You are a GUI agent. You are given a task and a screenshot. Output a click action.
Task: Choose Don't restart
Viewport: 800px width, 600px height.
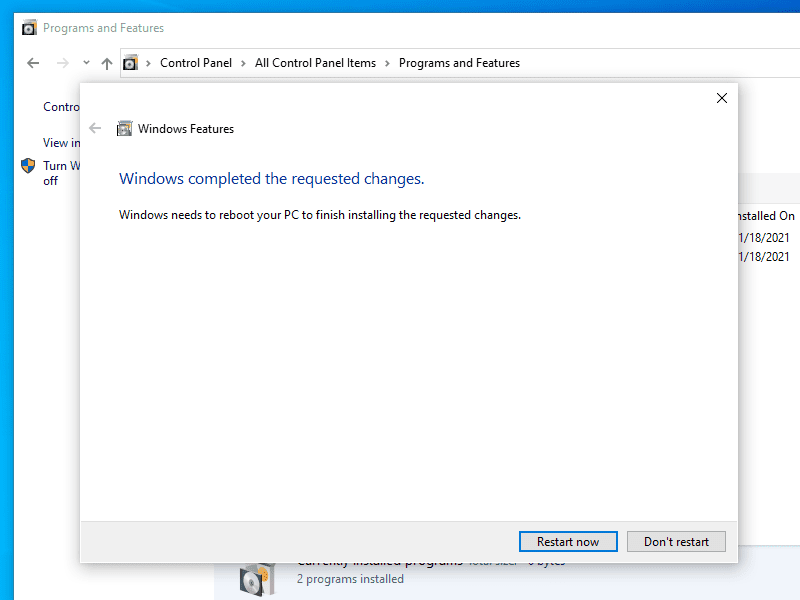coord(676,541)
